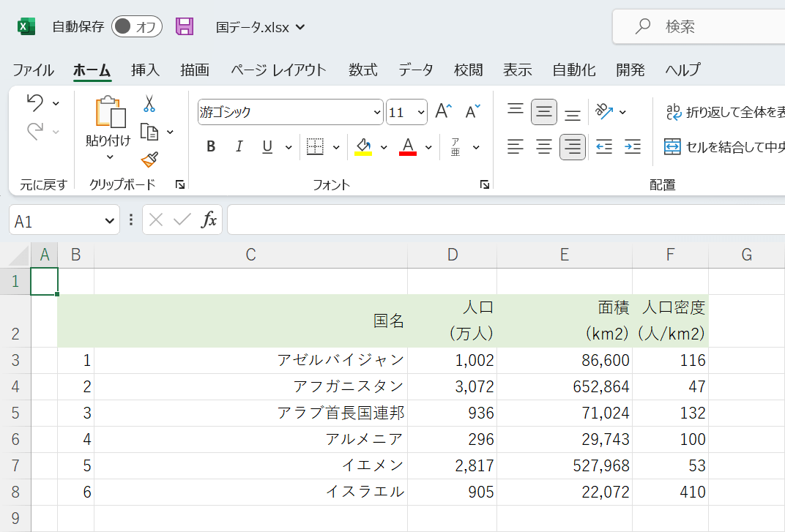Toggle Italic formatting button
The image size is (785, 532).
pos(239,147)
